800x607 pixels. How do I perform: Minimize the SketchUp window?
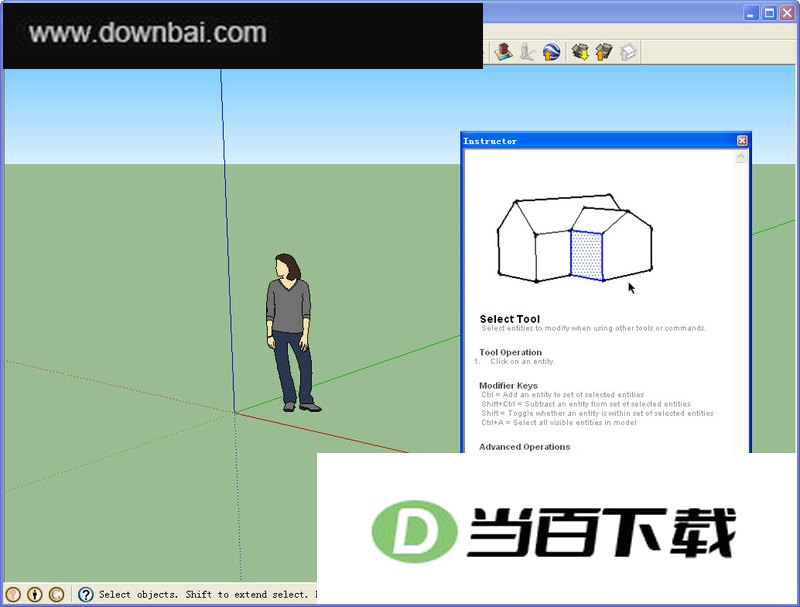tap(751, 13)
